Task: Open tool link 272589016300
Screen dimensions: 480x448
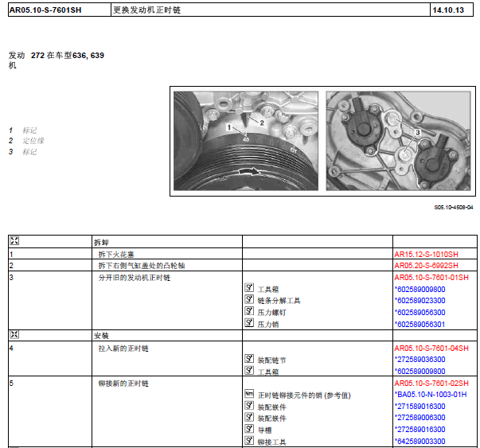Action: click(x=420, y=430)
